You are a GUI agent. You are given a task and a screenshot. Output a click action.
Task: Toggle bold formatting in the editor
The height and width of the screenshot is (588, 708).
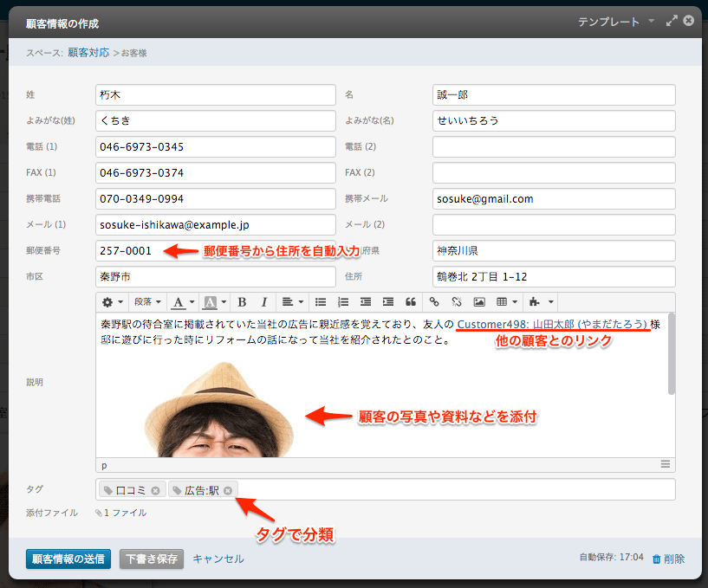coord(241,302)
